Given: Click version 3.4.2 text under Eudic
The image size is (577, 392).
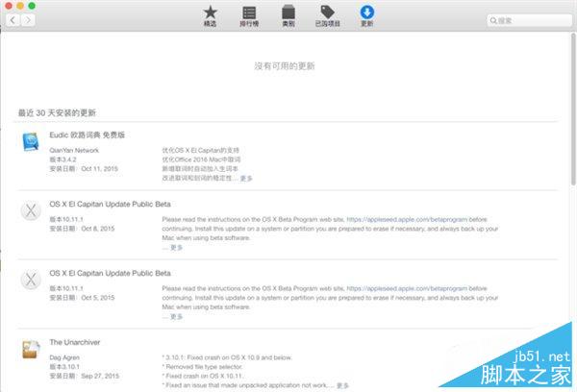Looking at the screenshot, I should 63,159.
